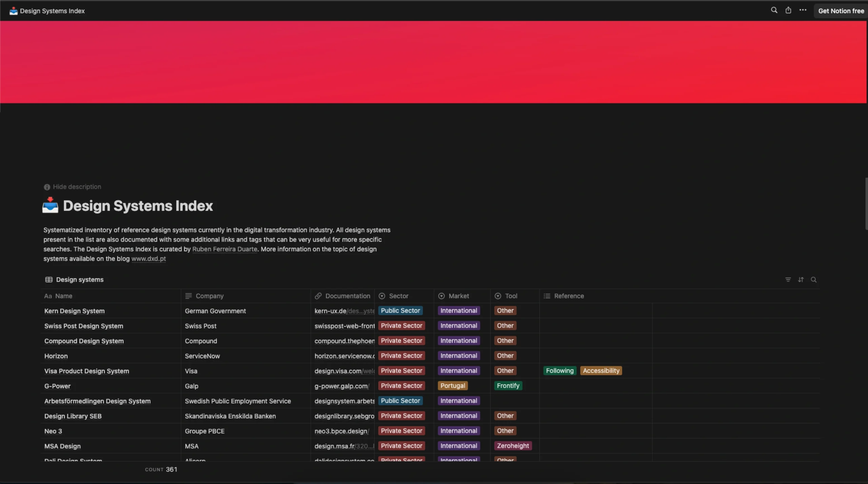Open swisspost-web-front documentation link
Viewport: 868px width, 484px height.
[x=344, y=326]
